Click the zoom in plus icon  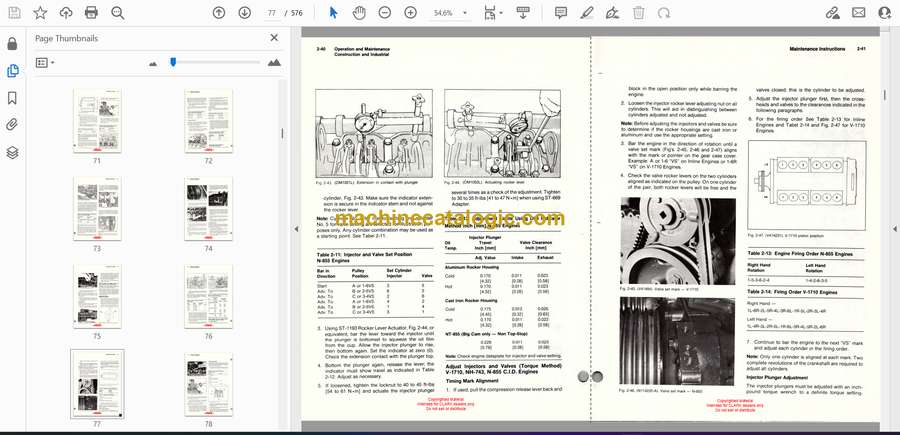(411, 13)
